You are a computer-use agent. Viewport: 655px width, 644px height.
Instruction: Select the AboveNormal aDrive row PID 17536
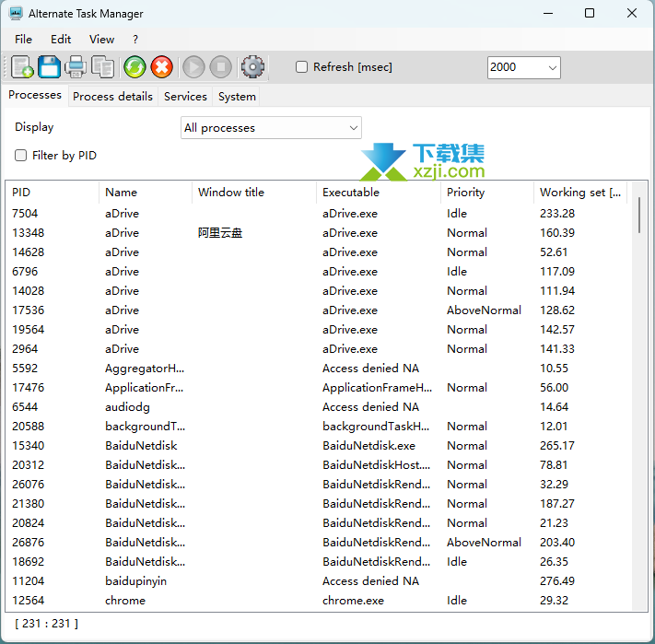pos(318,310)
